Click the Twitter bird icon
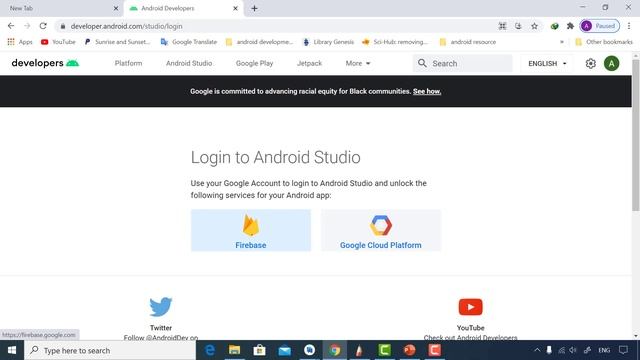This screenshot has width=640, height=360. (160, 307)
